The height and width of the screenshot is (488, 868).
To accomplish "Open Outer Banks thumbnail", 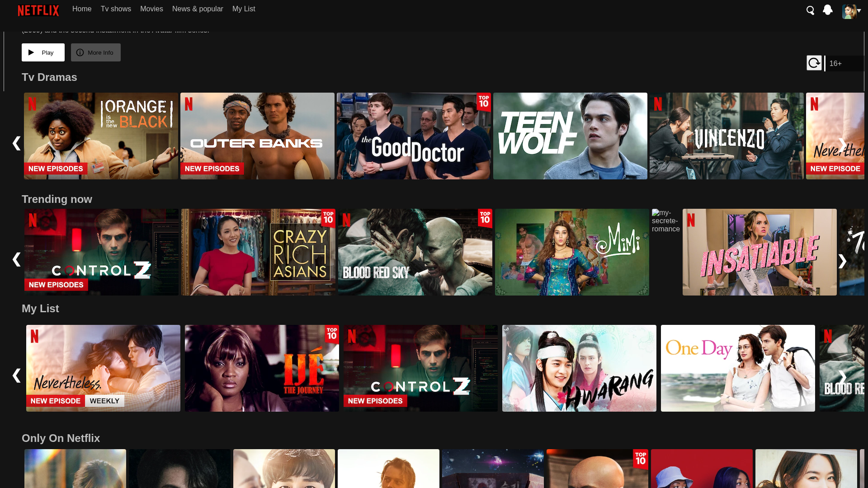I will [257, 136].
